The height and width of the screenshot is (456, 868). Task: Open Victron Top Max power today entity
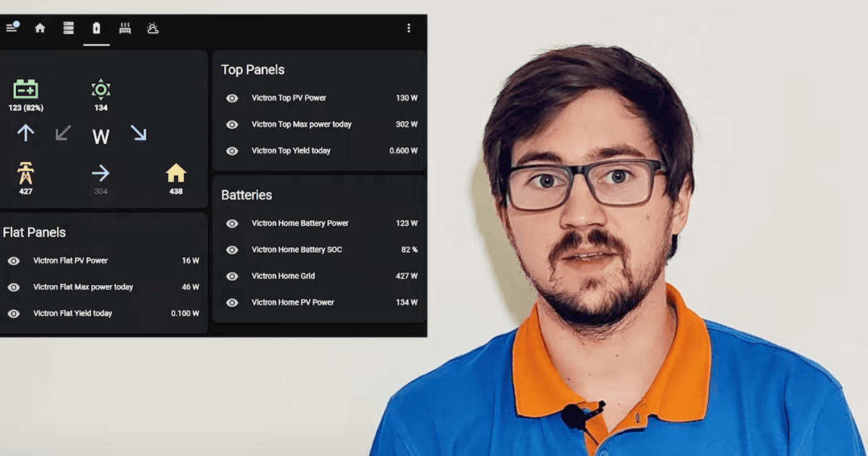point(301,124)
